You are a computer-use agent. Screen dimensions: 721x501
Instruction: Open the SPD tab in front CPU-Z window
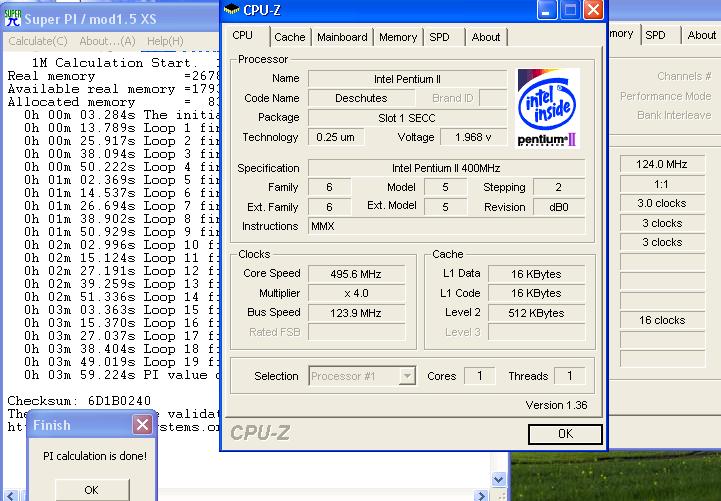pos(439,37)
